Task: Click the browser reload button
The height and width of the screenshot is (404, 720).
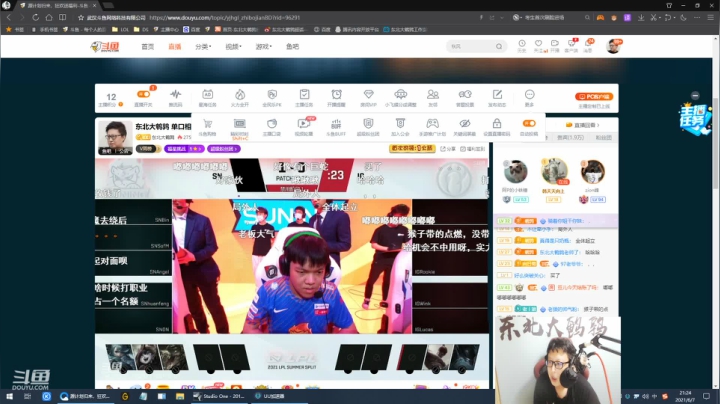Action: (x=35, y=17)
